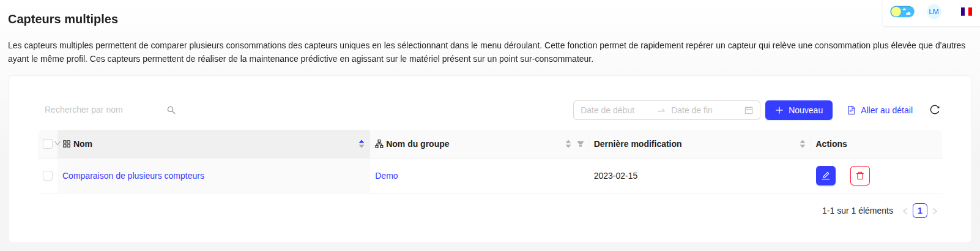Image resolution: width=980 pixels, height=251 pixels.
Task: Click the next page arrow
Action: pos(935,211)
